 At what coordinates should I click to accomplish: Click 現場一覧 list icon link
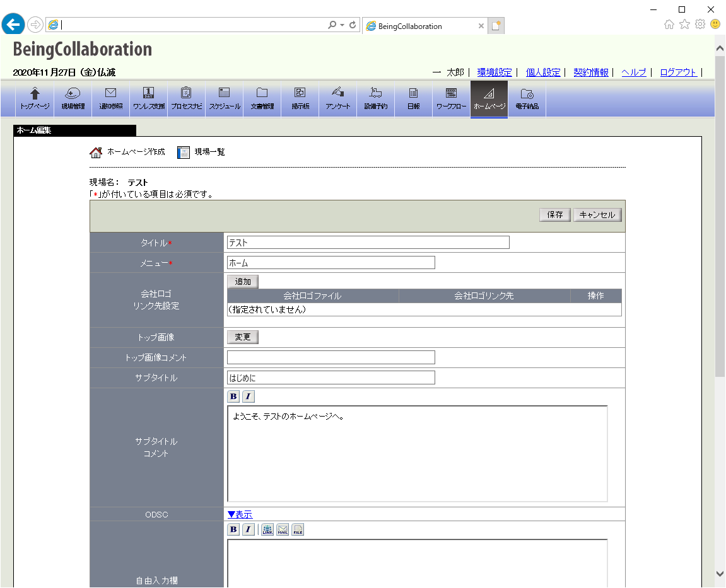pos(201,152)
